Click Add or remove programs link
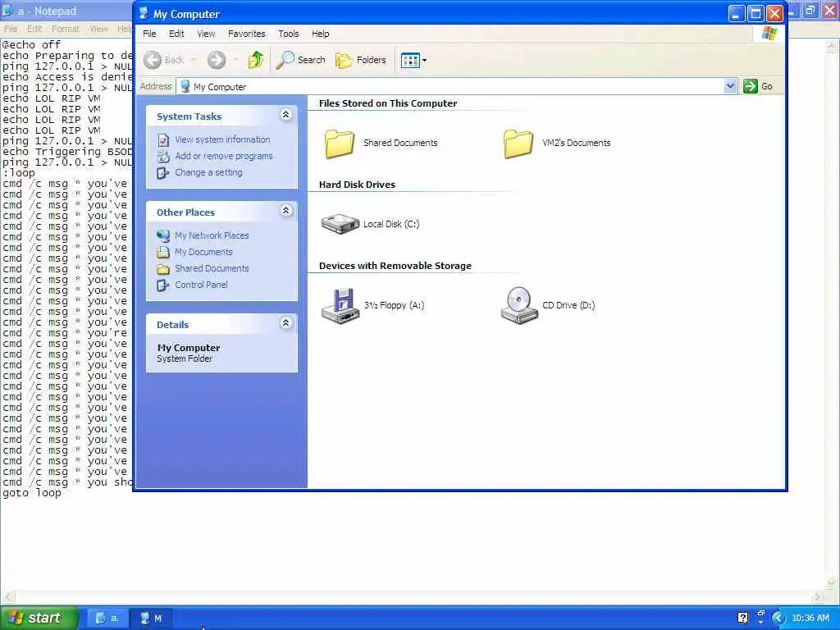 click(x=223, y=156)
